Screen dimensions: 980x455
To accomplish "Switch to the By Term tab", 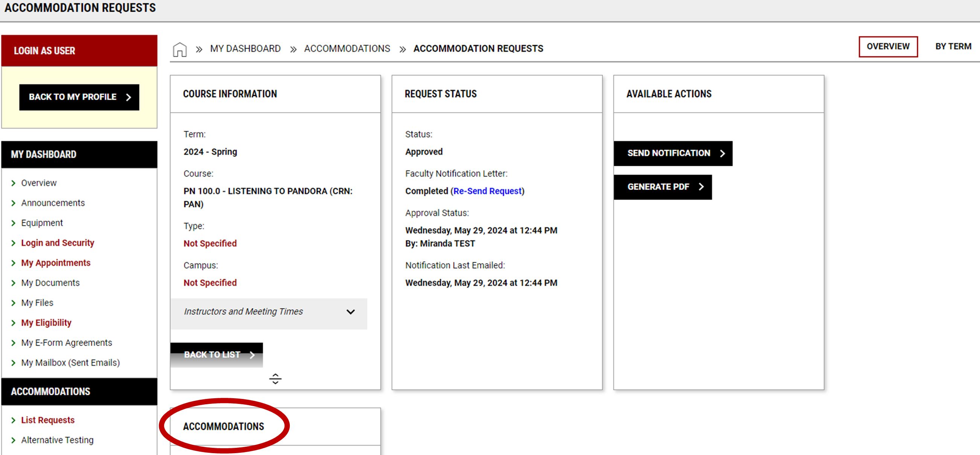I will pos(952,46).
